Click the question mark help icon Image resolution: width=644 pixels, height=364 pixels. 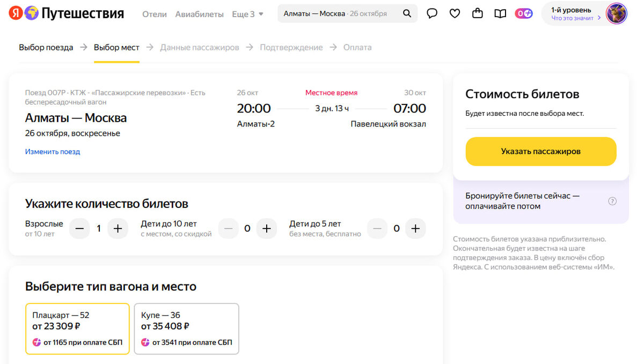612,202
